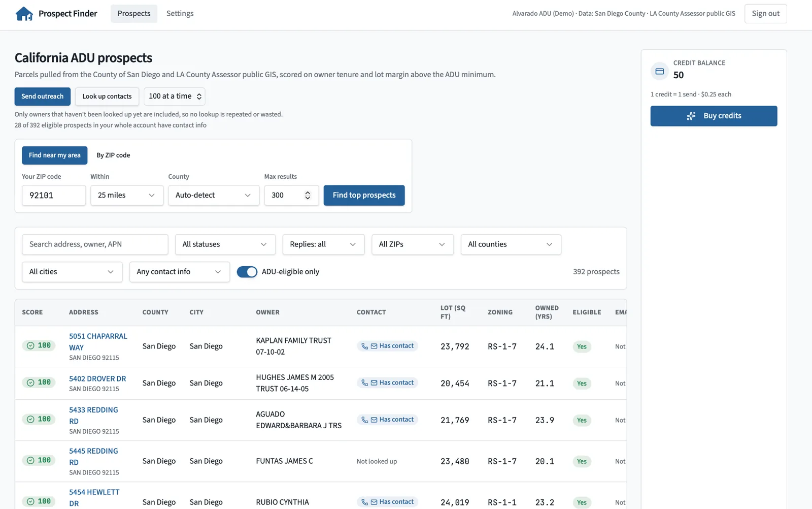
Task: Open the County Auto-detect dropdown
Action: (214, 195)
